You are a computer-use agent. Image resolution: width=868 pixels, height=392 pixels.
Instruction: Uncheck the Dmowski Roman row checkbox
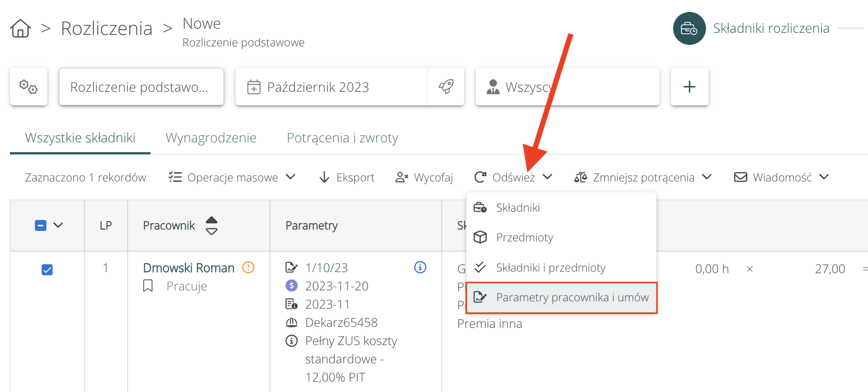click(47, 269)
